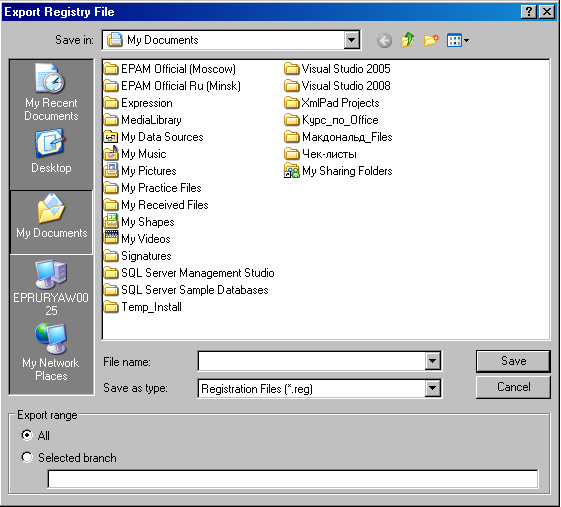This screenshot has width=561, height=507.
Task: Select the MediaLibrary folder icon
Action: pos(111,120)
